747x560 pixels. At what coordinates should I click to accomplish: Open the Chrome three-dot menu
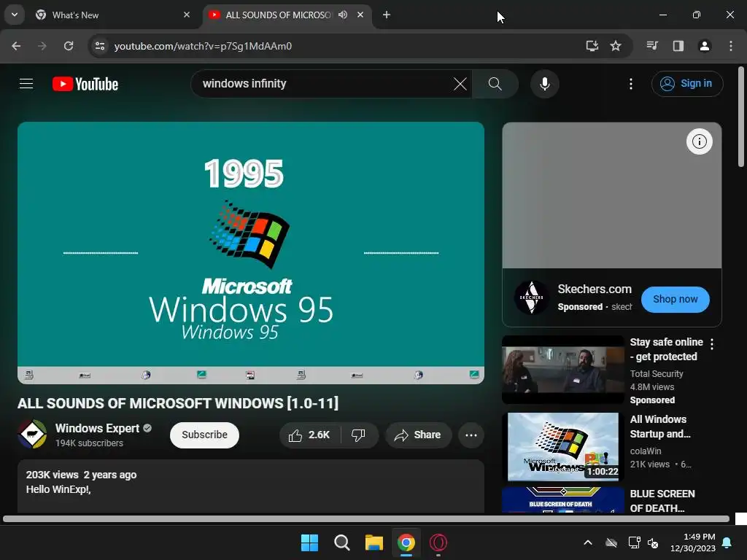pyautogui.click(x=731, y=46)
